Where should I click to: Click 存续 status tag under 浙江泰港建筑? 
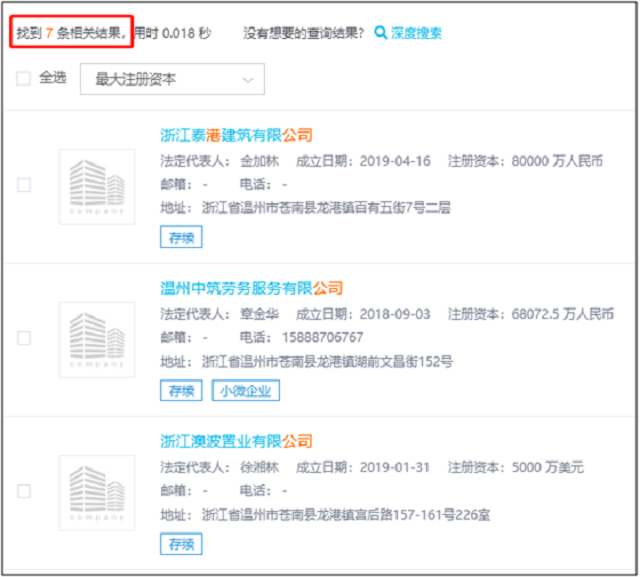click(x=181, y=237)
